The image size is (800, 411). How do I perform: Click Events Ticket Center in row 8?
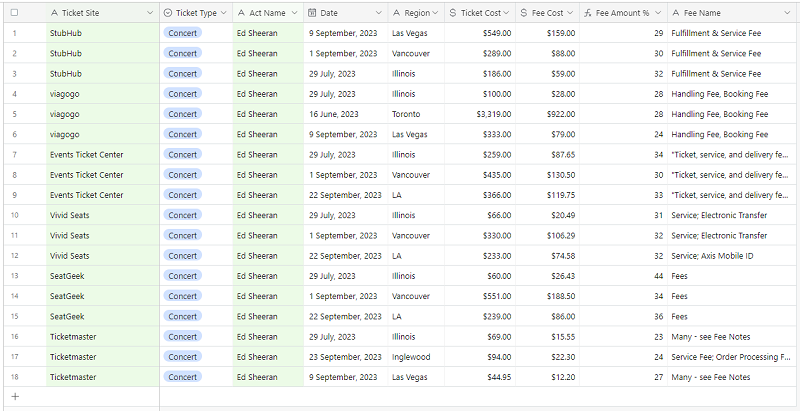pyautogui.click(x=103, y=175)
